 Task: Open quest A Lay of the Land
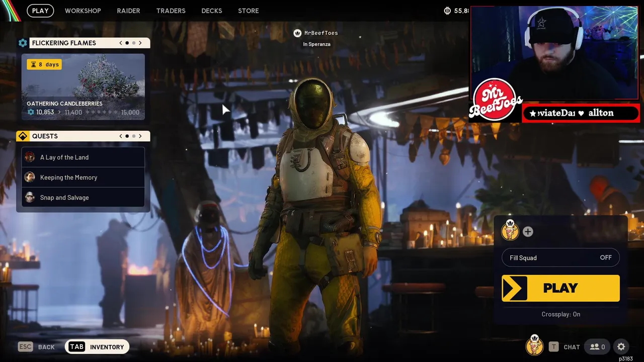(x=83, y=157)
